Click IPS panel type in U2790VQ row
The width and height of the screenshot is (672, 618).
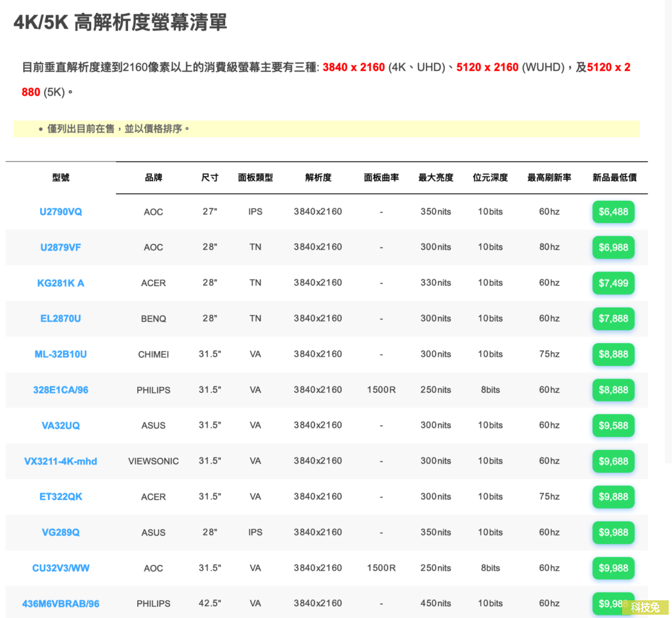[x=255, y=212]
